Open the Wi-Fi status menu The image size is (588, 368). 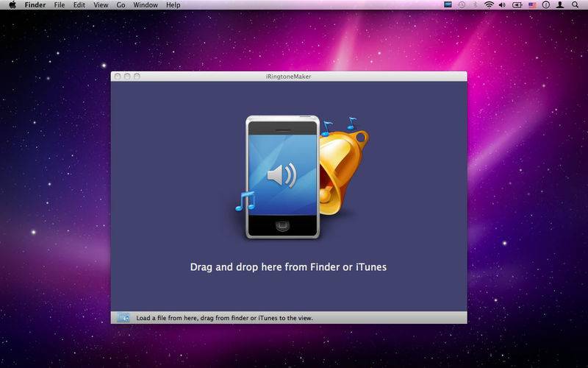489,5
